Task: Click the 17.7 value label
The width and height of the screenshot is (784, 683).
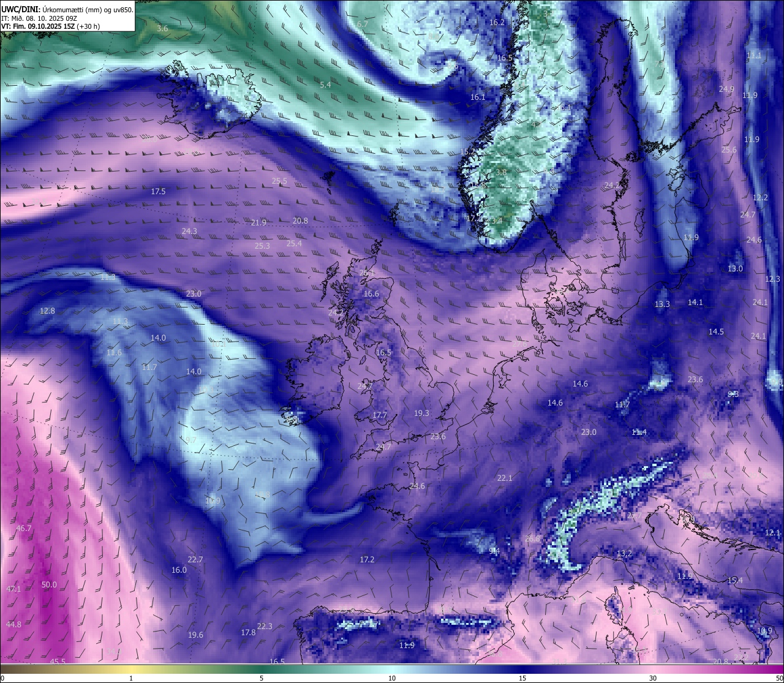Action: (x=380, y=415)
